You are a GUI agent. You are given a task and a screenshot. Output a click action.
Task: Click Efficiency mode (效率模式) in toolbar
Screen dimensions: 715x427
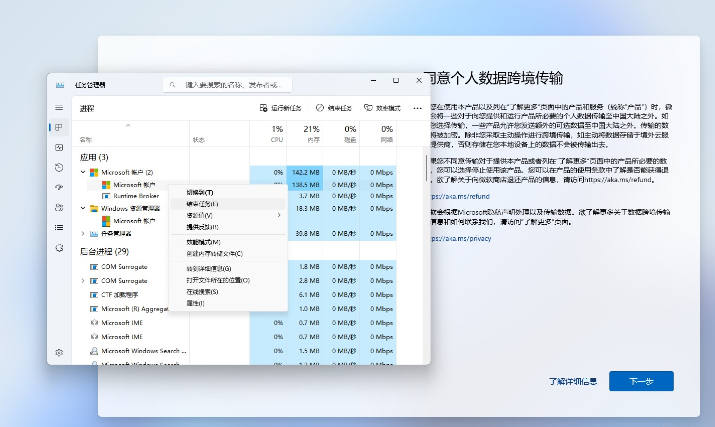click(382, 108)
